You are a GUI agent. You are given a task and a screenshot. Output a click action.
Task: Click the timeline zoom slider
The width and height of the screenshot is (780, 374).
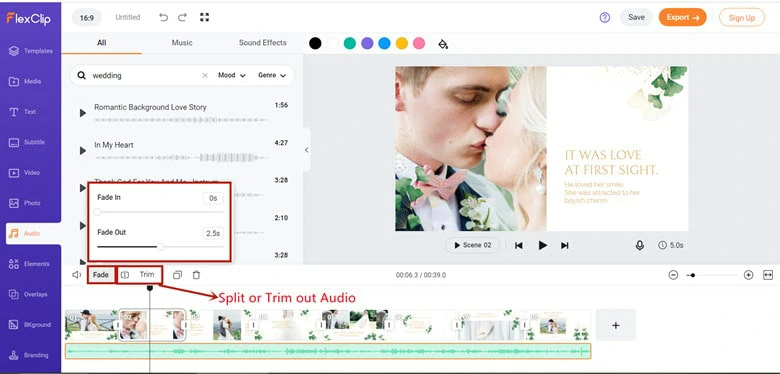(x=712, y=275)
